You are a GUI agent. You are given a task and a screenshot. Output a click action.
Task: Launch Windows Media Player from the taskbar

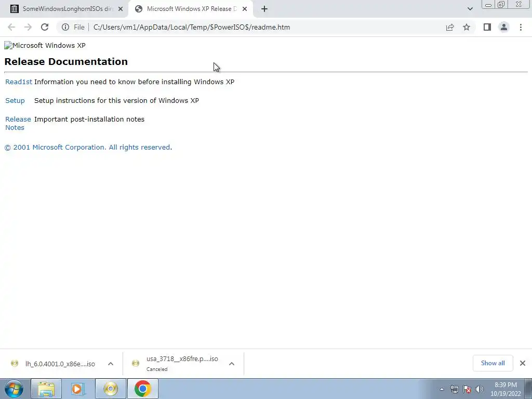coord(78,389)
